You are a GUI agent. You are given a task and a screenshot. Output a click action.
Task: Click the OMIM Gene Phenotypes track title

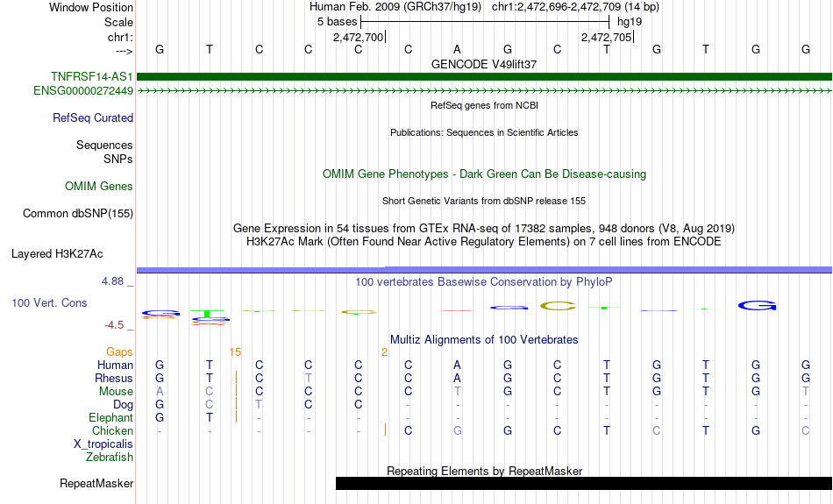tap(485, 174)
